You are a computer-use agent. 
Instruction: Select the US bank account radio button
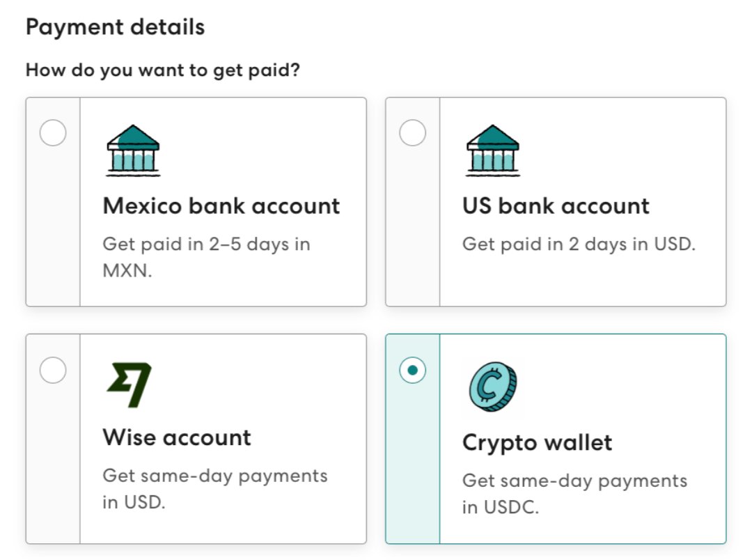tap(414, 132)
